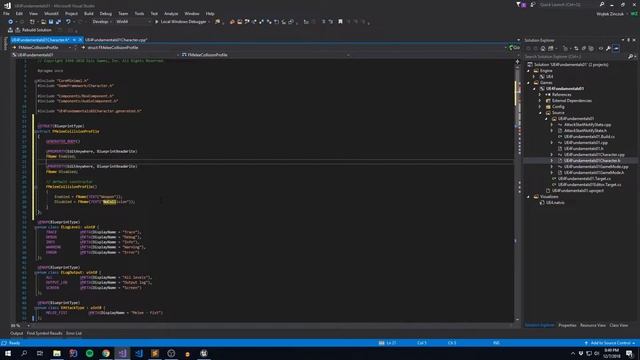Toggle Solution Explorer Preview Selected Items icon
The width and height of the screenshot is (640, 360).
click(616, 49)
